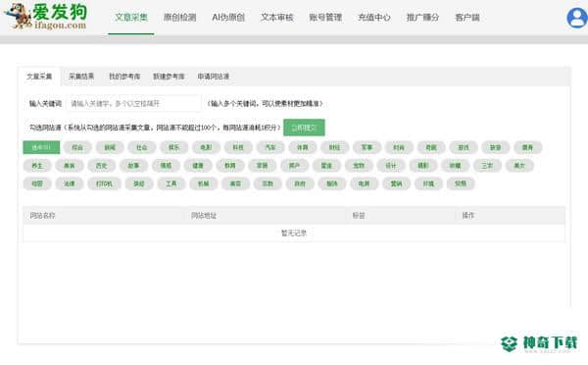Pick the 宠物 category tag

click(359, 166)
